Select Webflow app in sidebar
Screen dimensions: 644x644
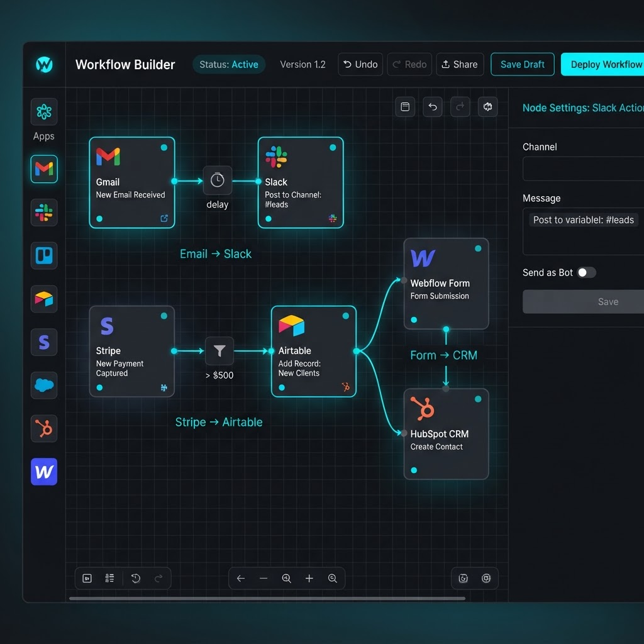click(44, 472)
